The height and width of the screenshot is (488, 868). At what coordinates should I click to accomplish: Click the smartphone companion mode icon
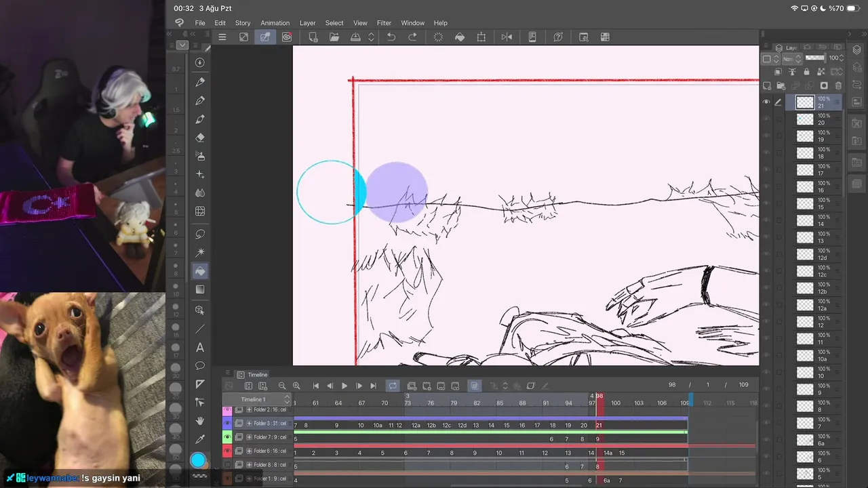point(532,37)
